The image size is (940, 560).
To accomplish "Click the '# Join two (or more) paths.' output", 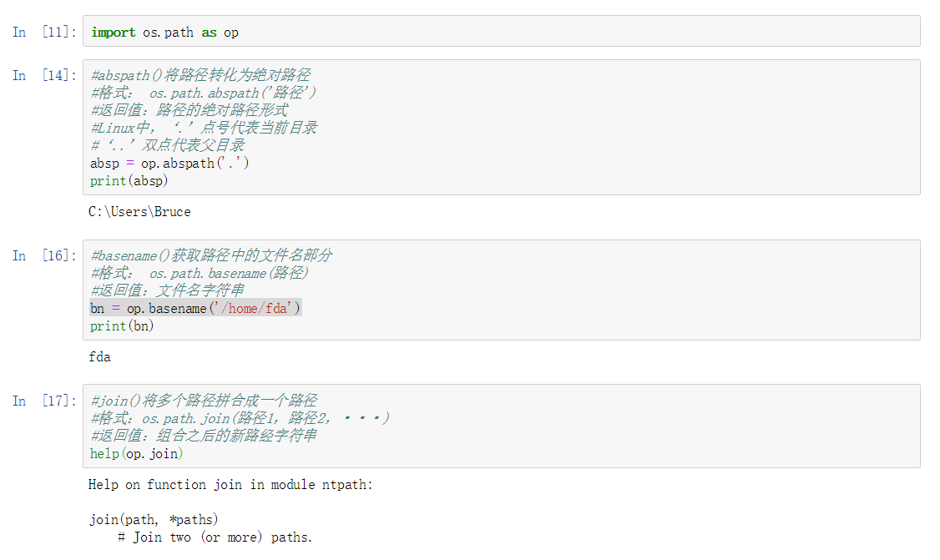I will pos(215,537).
